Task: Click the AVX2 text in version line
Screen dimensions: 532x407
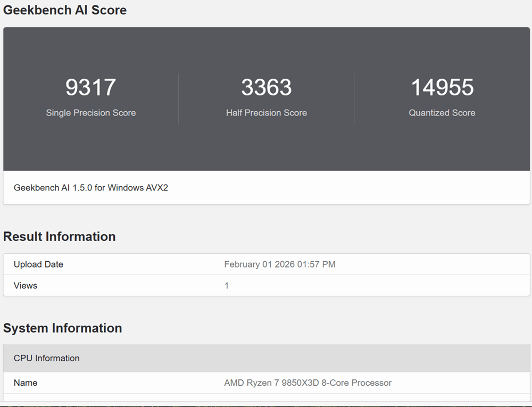Action: tap(156, 188)
